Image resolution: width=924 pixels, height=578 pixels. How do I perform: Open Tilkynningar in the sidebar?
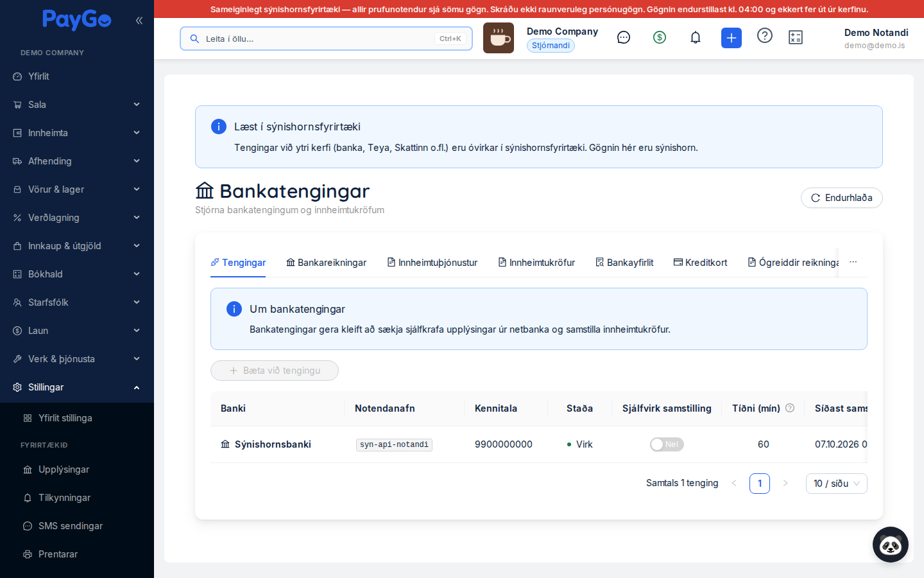pos(77,498)
